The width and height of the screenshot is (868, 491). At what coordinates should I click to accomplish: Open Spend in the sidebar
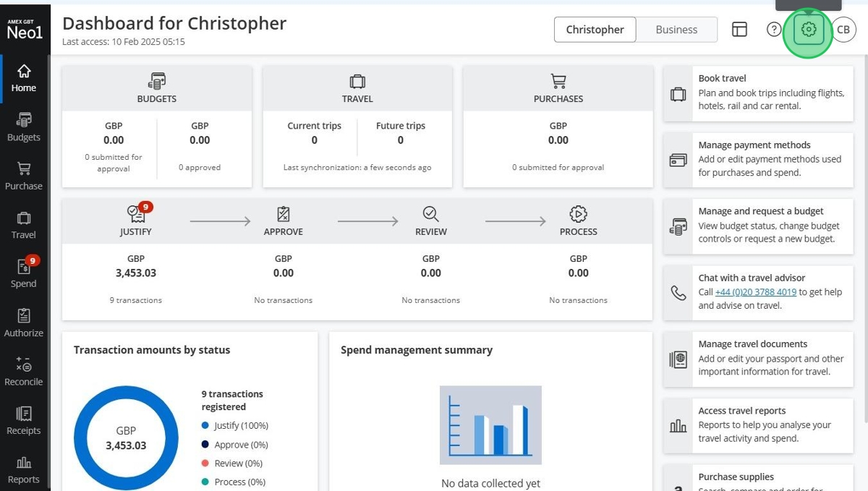tap(24, 274)
